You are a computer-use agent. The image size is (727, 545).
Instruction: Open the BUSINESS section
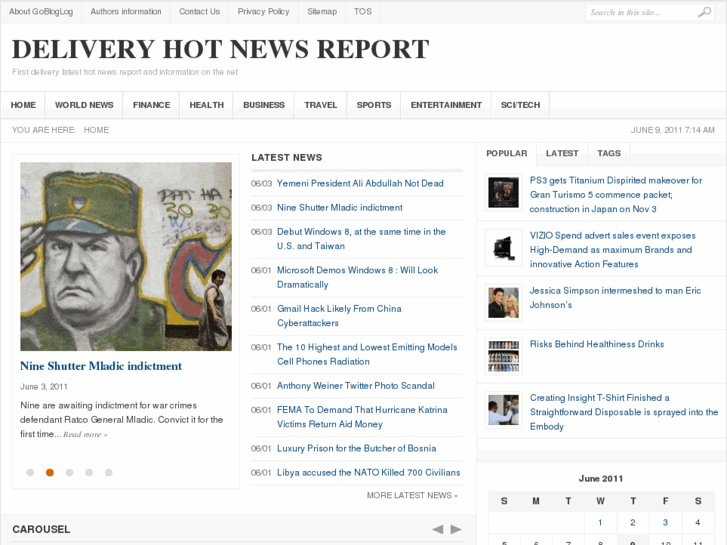[264, 105]
